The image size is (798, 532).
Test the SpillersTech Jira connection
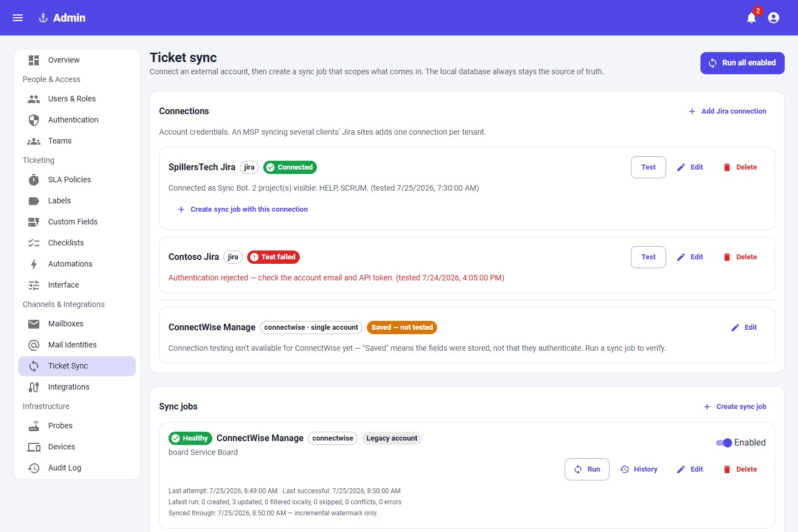click(x=648, y=167)
